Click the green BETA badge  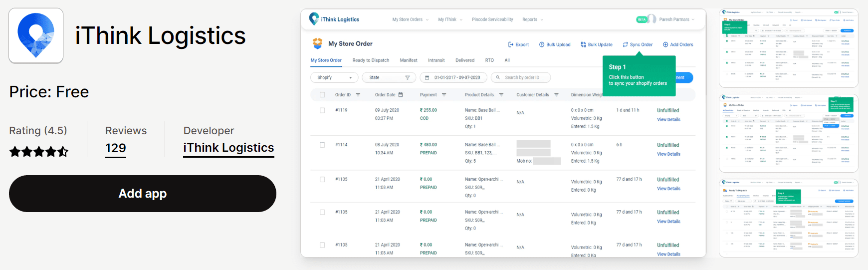click(642, 19)
